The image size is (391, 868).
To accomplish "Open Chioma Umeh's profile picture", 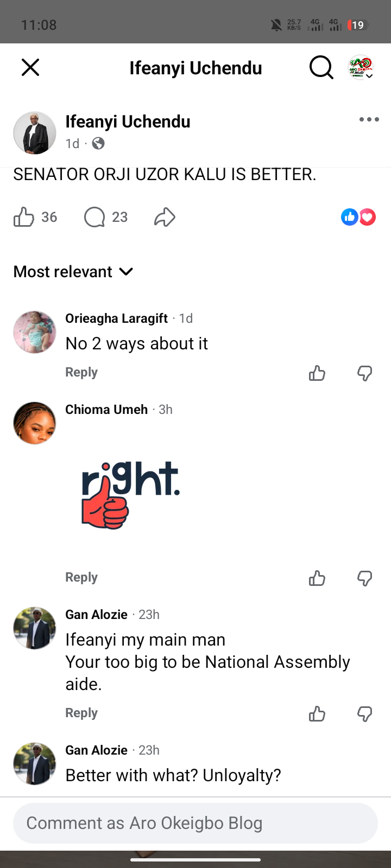I will click(x=35, y=423).
